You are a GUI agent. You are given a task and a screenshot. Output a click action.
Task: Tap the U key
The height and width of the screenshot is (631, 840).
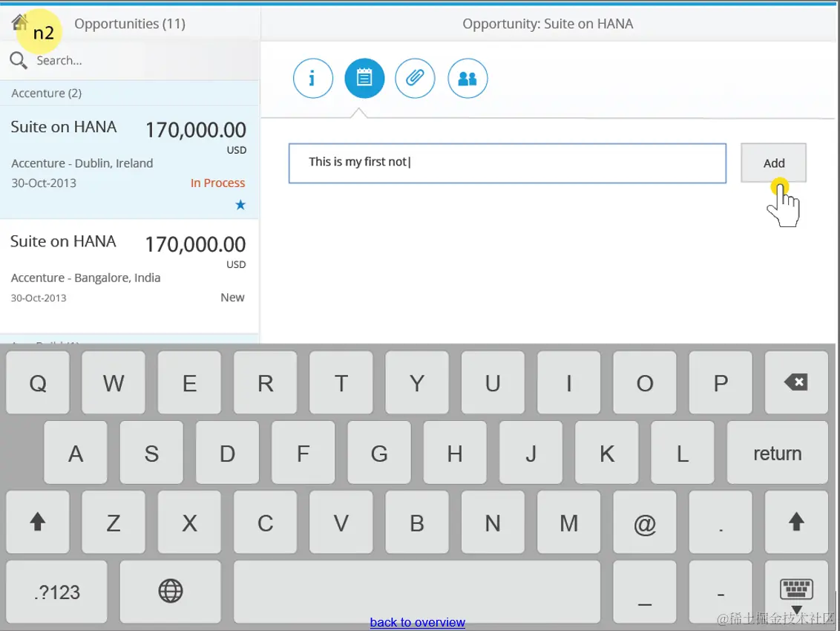(493, 383)
